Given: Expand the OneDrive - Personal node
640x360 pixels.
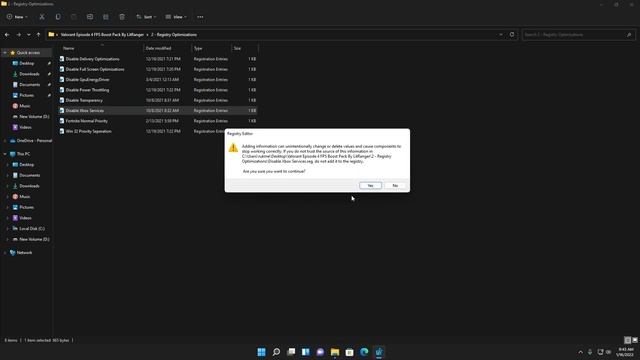Looking at the screenshot, I should pos(5,140).
